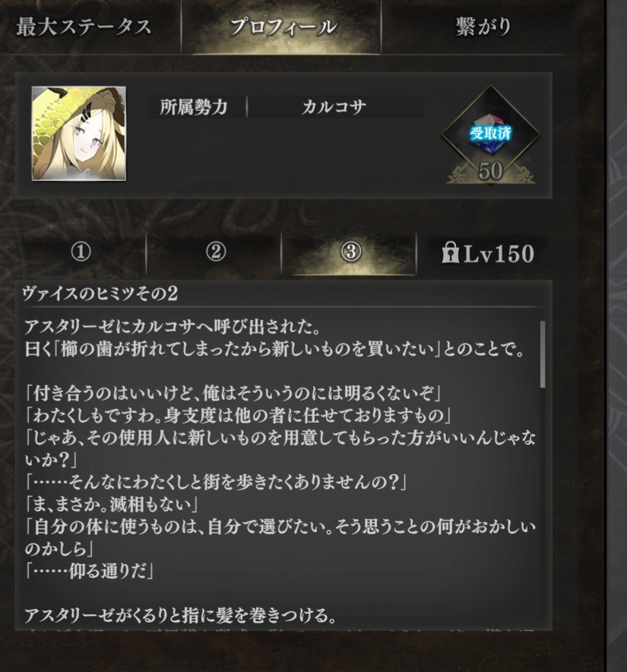Select the locked Lv150 profile tab
Screen dimensions: 627x672
coord(488,253)
